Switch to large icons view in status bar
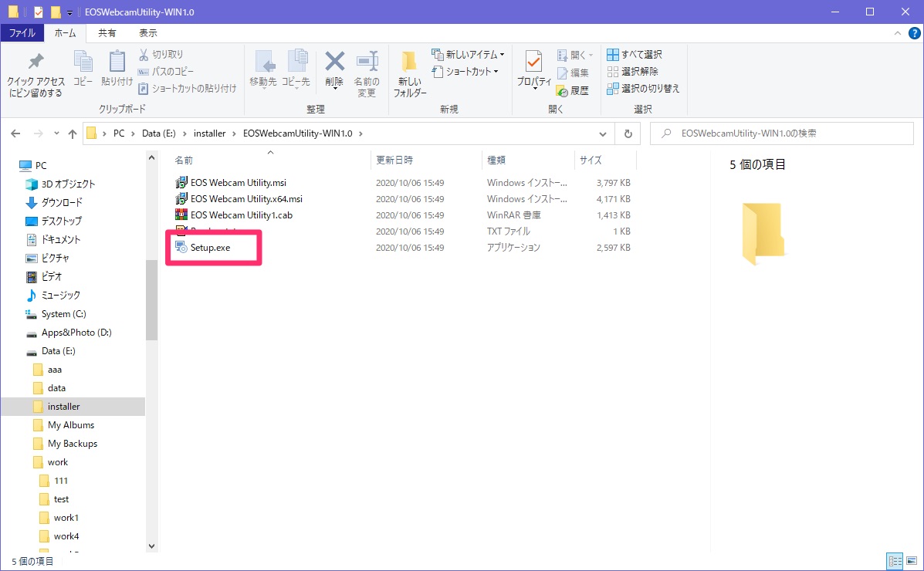 click(x=912, y=561)
